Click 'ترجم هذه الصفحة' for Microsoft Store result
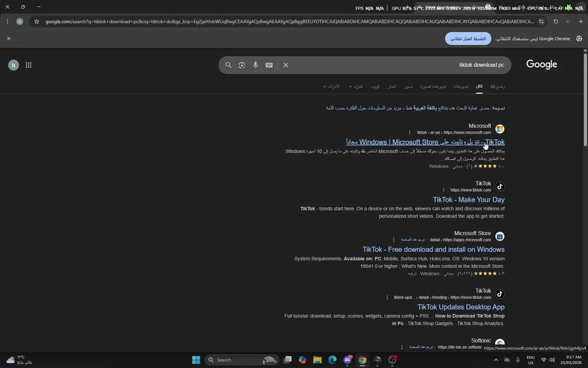This screenshot has width=588, height=368. click(413, 240)
